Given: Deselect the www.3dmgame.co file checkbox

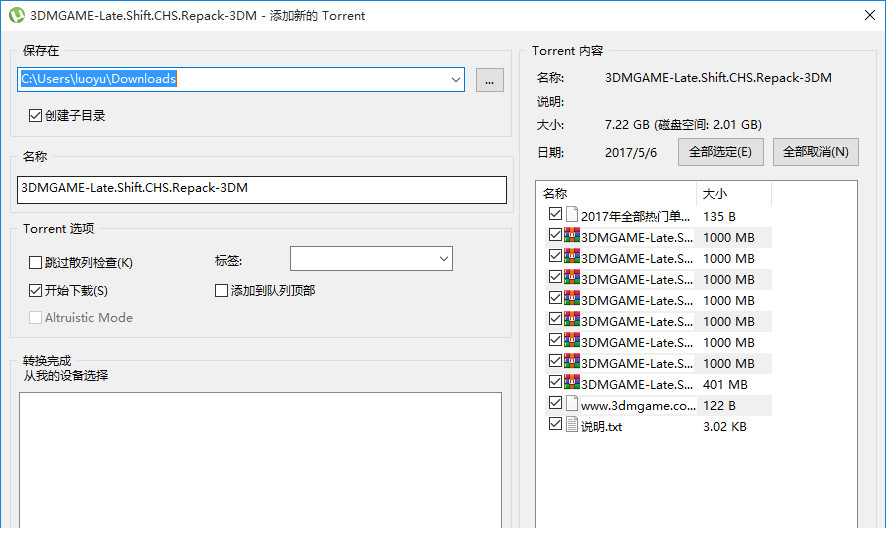Looking at the screenshot, I should 555,403.
